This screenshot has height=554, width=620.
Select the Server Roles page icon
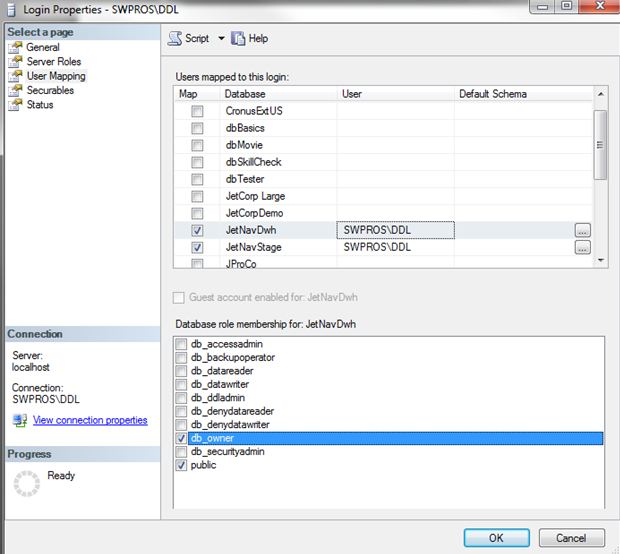pos(15,61)
